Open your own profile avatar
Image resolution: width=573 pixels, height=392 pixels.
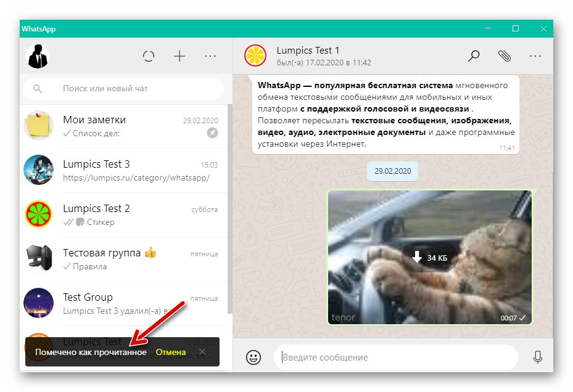click(38, 56)
